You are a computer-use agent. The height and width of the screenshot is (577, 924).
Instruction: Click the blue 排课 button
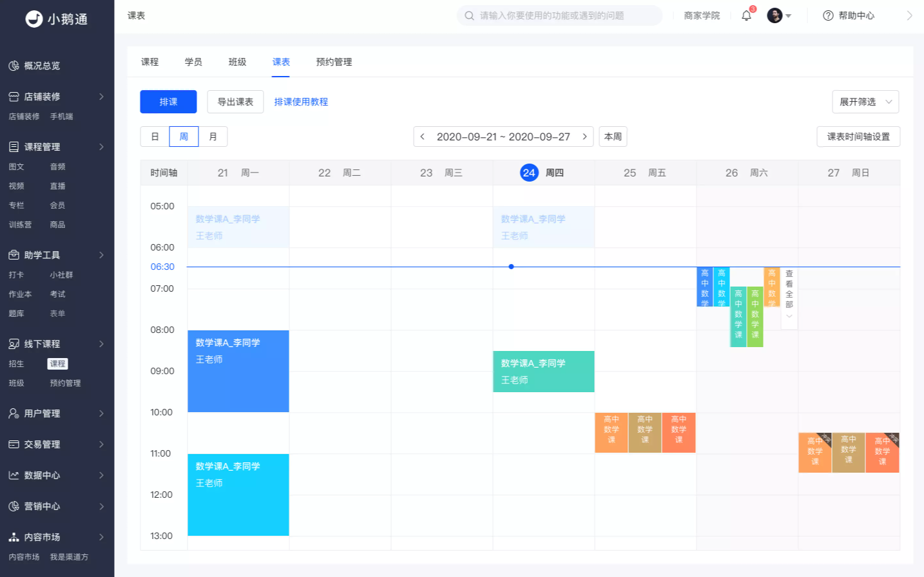click(x=168, y=102)
